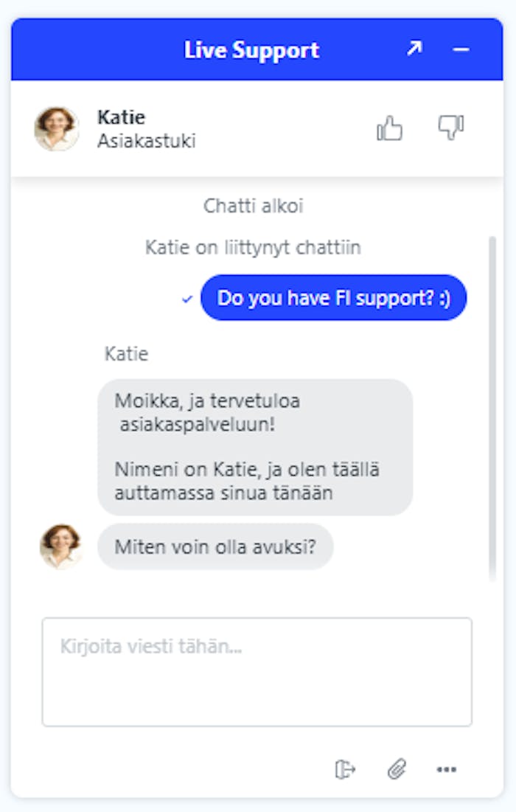Image resolution: width=516 pixels, height=812 pixels.
Task: Click the "Chatti alkoi" status text
Action: click(x=253, y=206)
